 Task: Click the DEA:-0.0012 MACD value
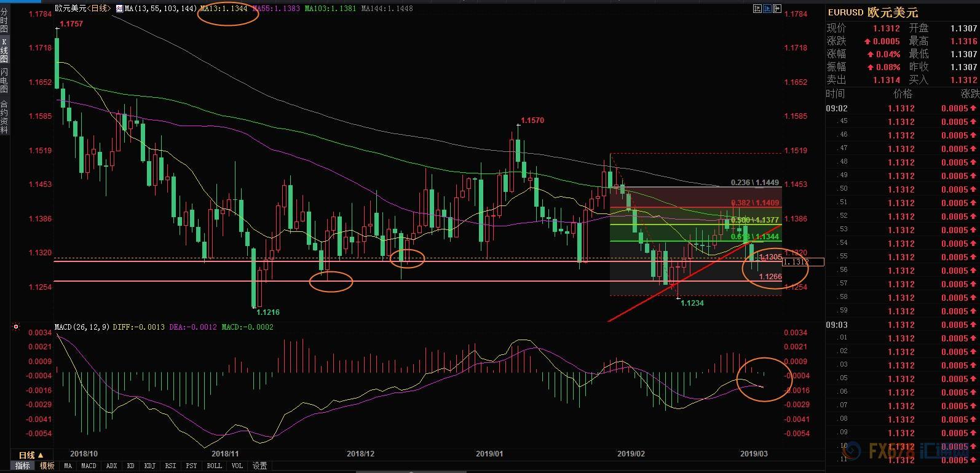pos(192,327)
